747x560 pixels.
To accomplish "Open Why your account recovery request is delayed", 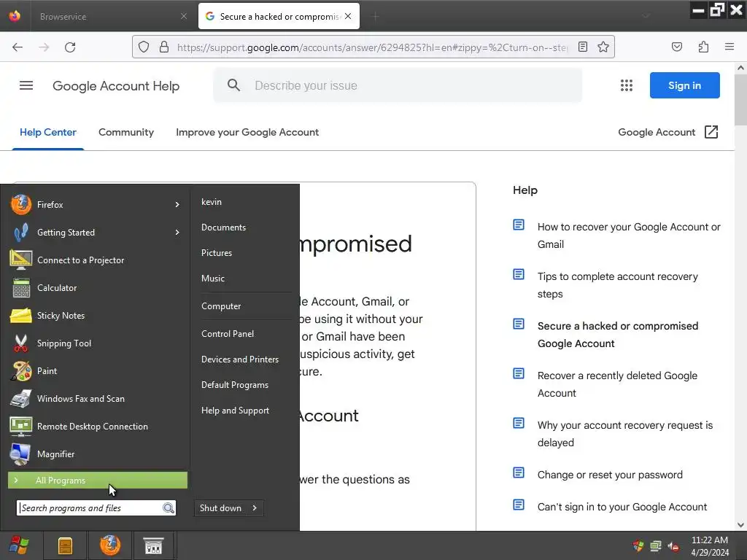I will point(625,433).
